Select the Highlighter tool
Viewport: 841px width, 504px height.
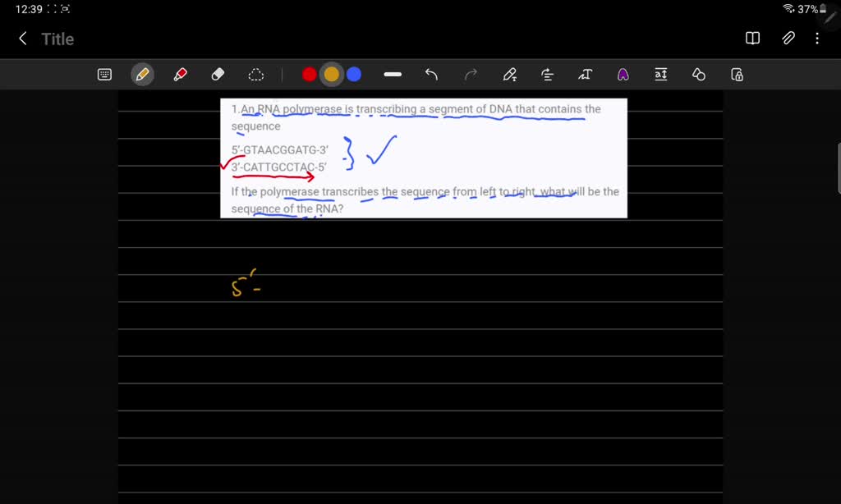(179, 74)
